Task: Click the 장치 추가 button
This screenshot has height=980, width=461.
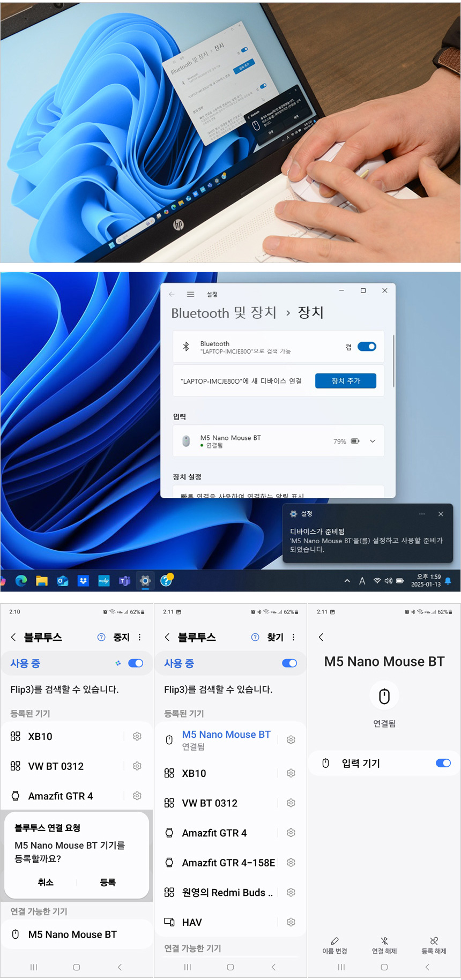Action: (345, 381)
